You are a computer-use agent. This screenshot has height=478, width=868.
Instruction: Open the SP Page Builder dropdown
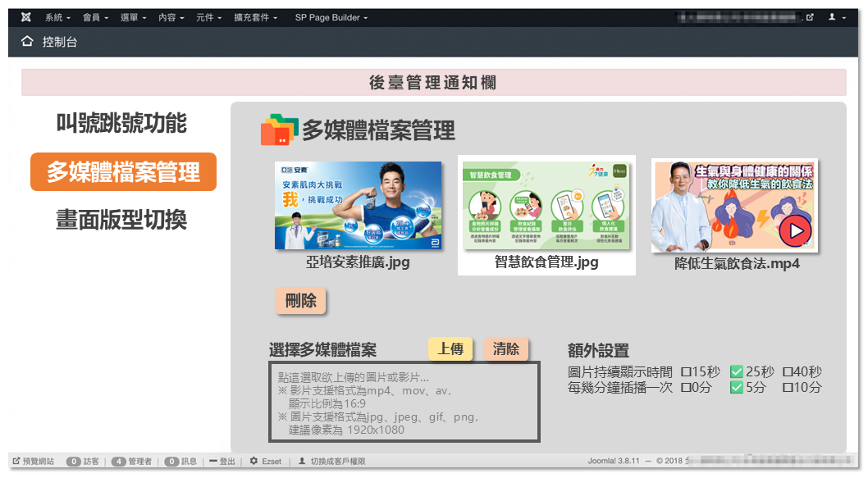point(331,17)
